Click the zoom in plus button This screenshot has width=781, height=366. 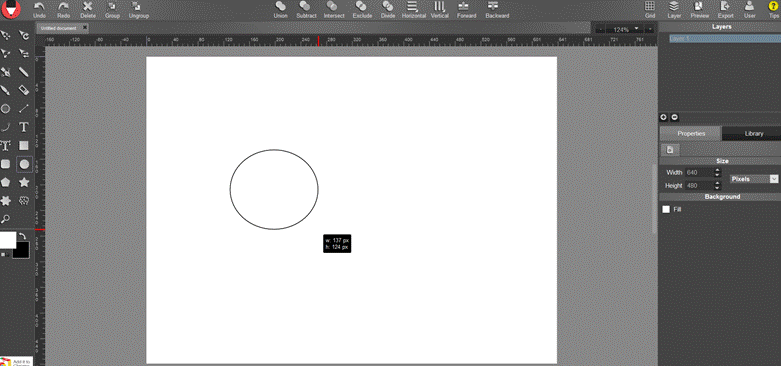(650, 29)
